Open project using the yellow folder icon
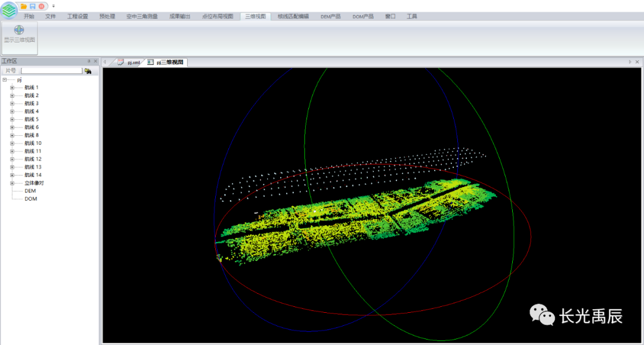Screen dimensions: 644x345 pos(24,6)
